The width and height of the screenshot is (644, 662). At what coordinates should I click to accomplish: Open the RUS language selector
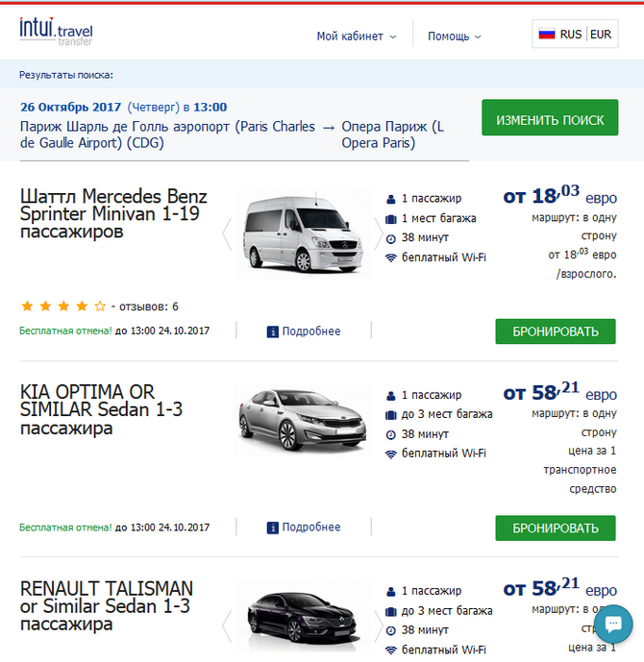point(571,35)
